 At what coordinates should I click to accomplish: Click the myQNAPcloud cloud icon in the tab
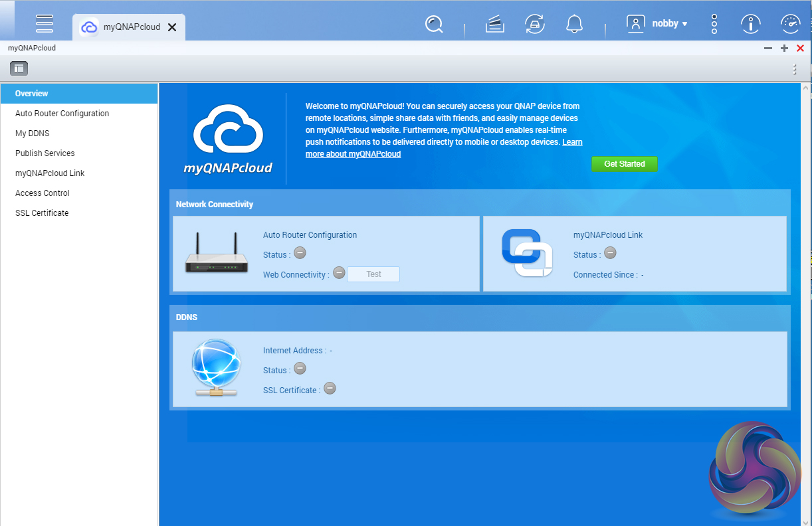89,27
